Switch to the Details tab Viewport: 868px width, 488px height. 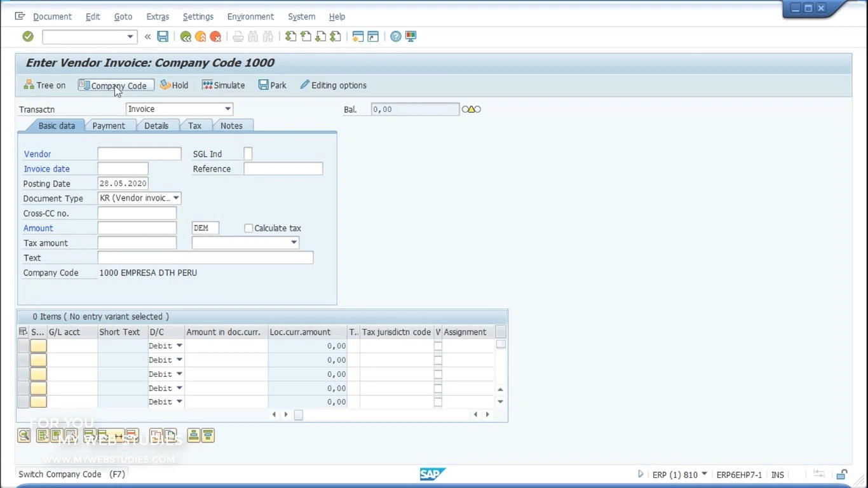[156, 126]
